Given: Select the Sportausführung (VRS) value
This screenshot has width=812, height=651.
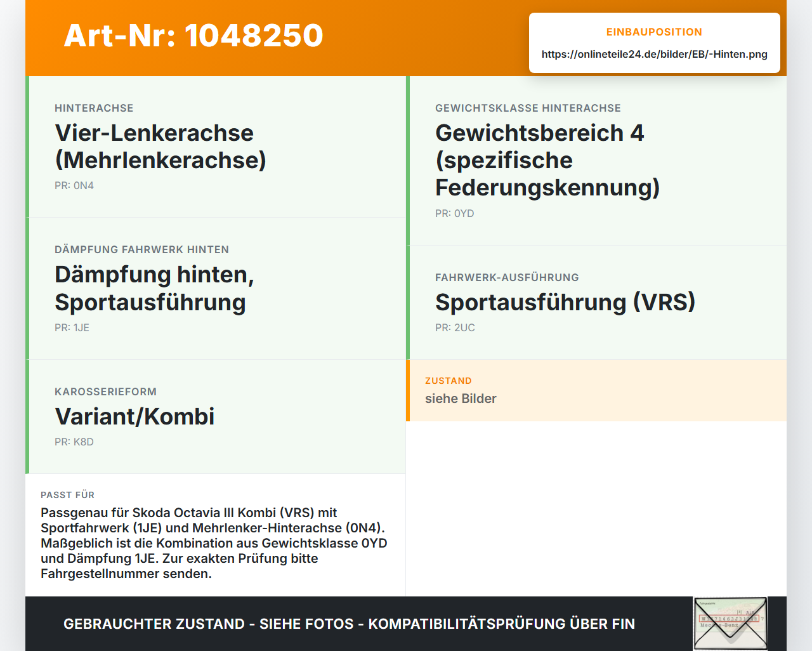Looking at the screenshot, I should (x=565, y=302).
